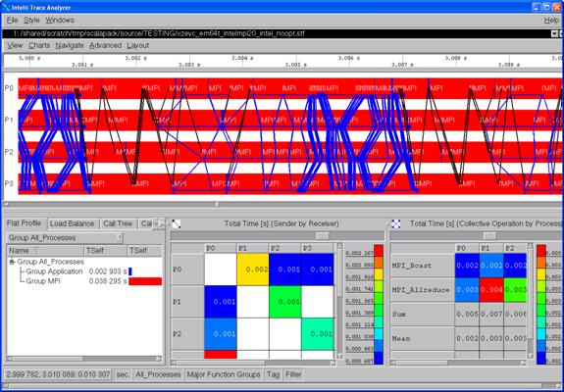Click the Filter status bar button
The height and width of the screenshot is (392, 564).
(x=293, y=374)
